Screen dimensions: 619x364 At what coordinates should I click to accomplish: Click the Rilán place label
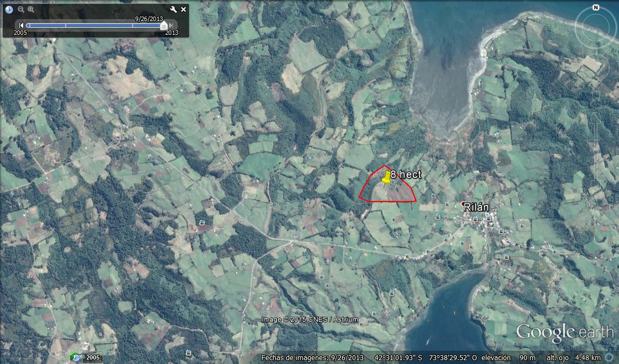tap(476, 207)
